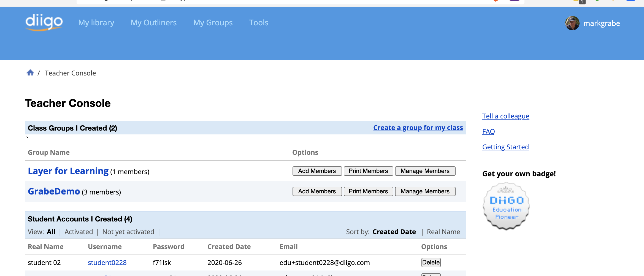This screenshot has height=276, width=644.
Task: Open My Outliners menu
Action: point(154,23)
